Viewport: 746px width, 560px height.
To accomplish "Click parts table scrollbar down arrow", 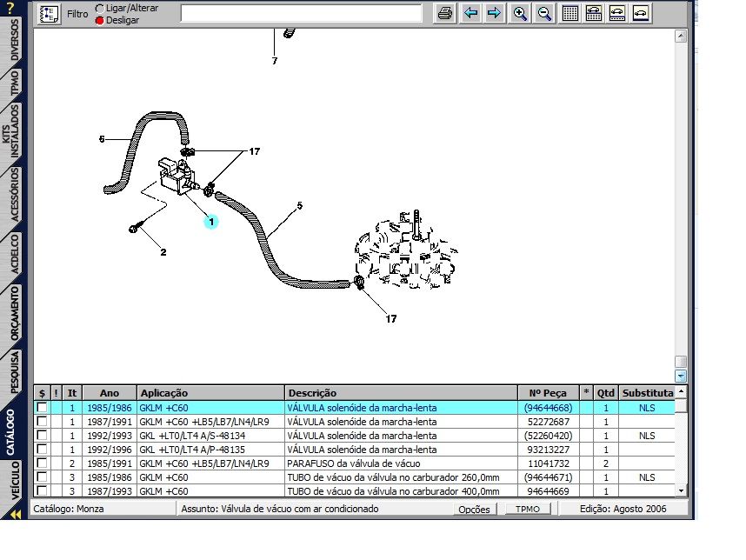I will click(x=682, y=490).
